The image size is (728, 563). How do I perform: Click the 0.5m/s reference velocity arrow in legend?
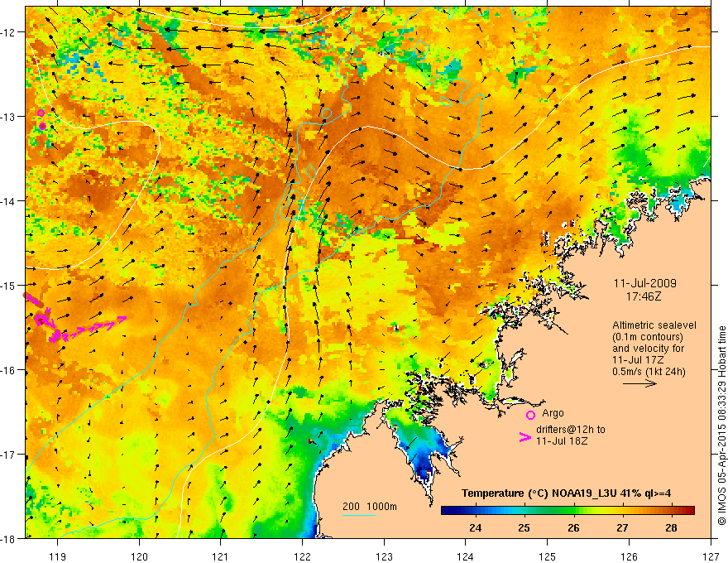coord(639,383)
